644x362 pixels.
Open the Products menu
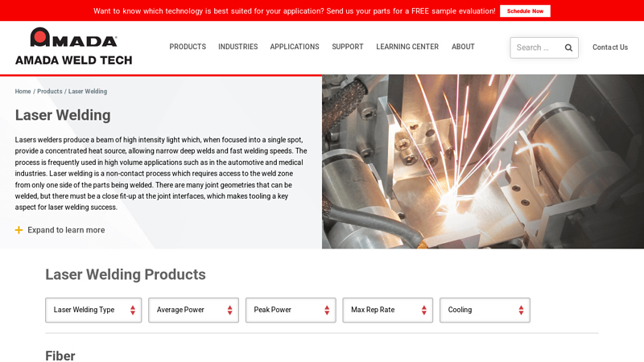(188, 47)
